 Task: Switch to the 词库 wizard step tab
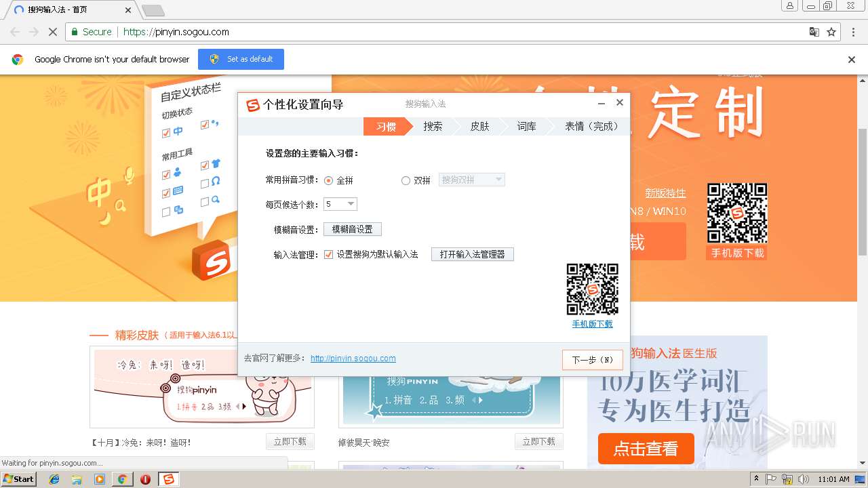(x=526, y=126)
